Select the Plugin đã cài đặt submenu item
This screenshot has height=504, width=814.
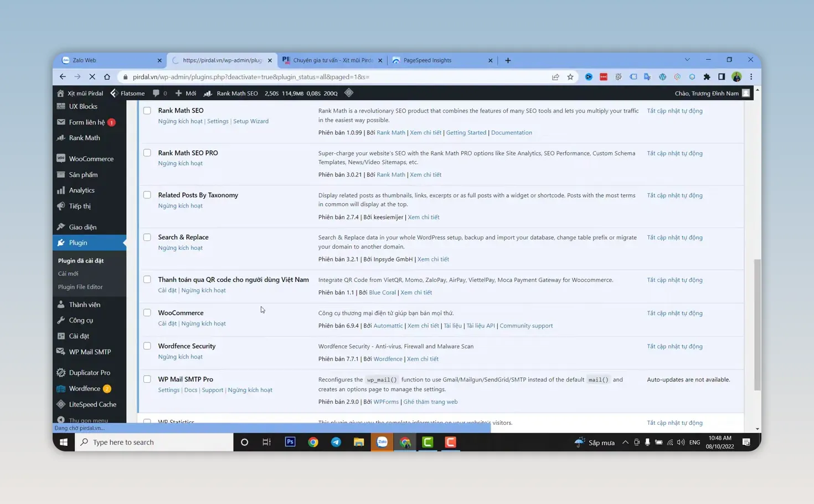(x=81, y=260)
